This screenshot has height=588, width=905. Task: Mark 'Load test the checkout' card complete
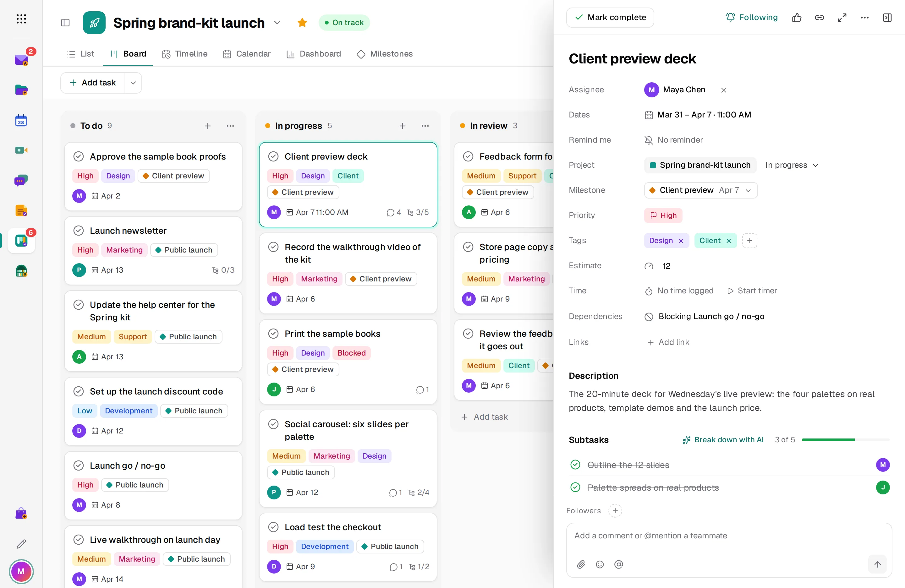(x=273, y=527)
